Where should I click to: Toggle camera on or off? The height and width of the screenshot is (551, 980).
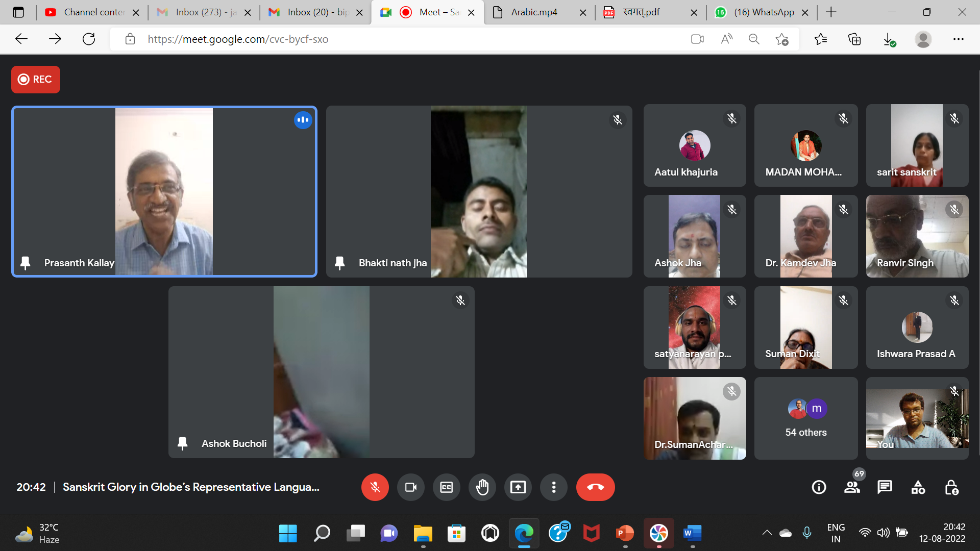pyautogui.click(x=410, y=487)
